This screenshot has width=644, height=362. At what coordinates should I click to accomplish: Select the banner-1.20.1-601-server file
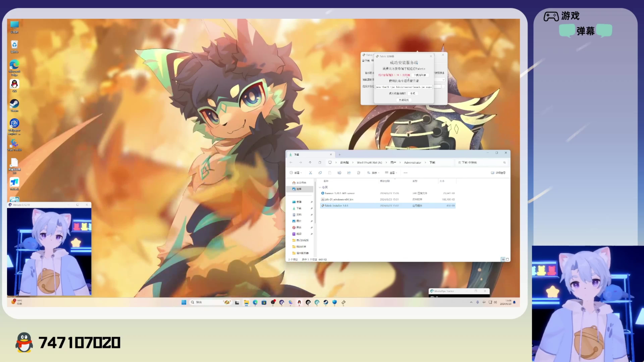click(x=388, y=193)
